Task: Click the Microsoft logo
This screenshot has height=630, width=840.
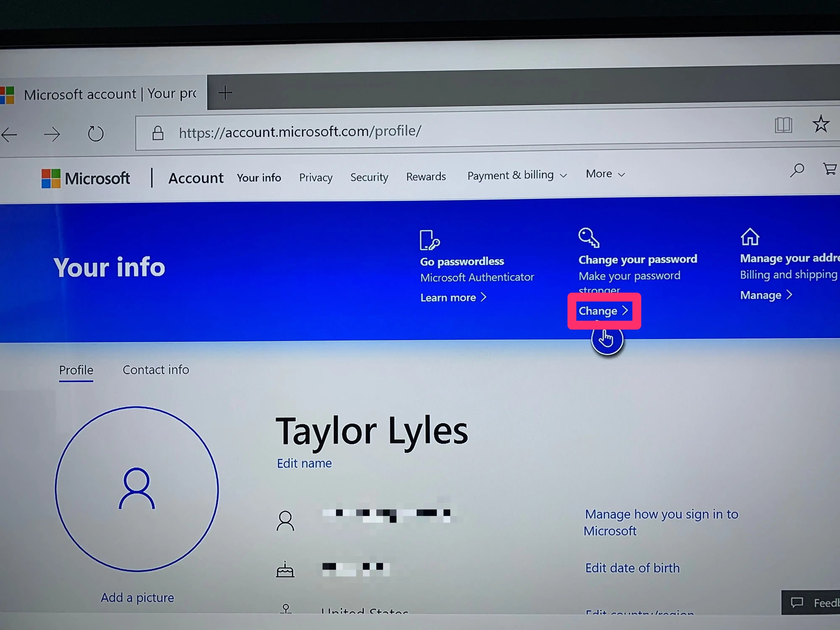Action: [86, 178]
